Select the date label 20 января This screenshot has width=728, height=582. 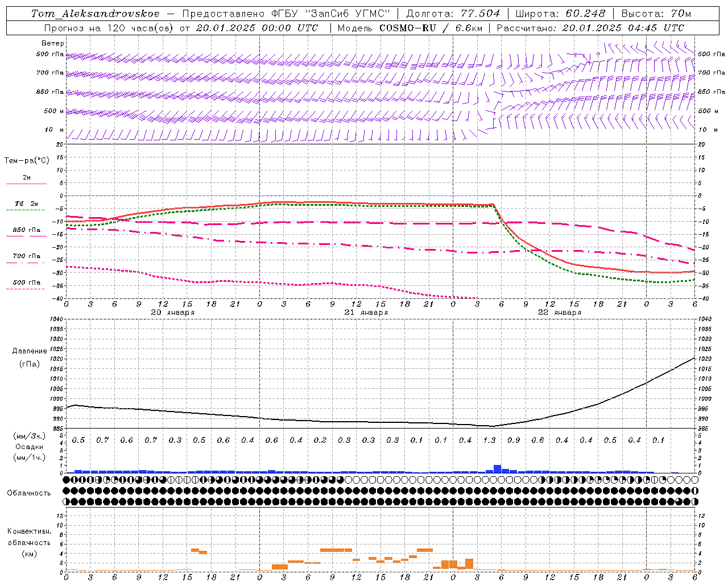pos(173,313)
